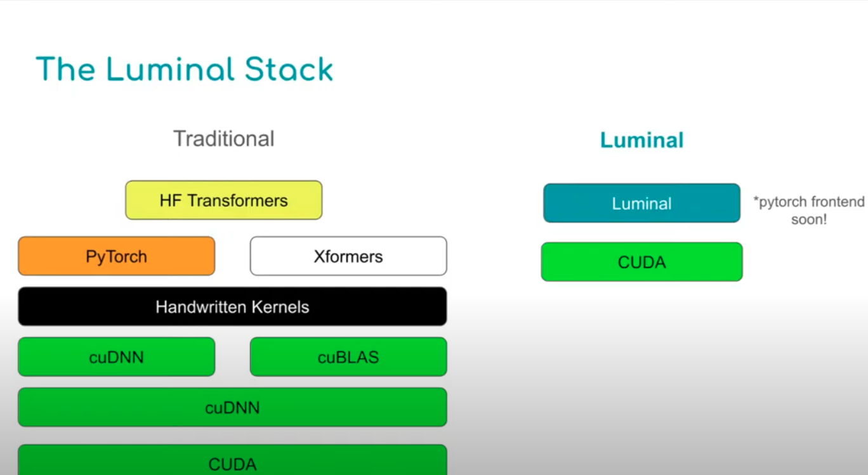This screenshot has width=868, height=475.
Task: Select the bold "Luminal" column heading
Action: coord(641,140)
